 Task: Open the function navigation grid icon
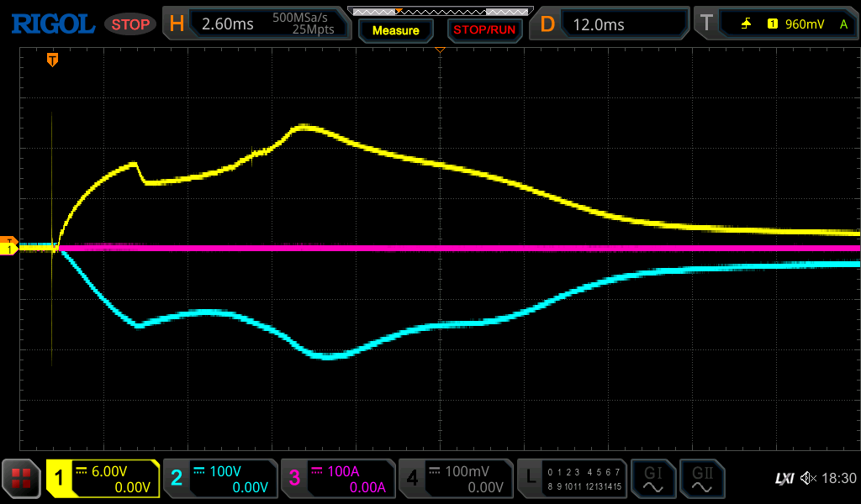(22, 479)
